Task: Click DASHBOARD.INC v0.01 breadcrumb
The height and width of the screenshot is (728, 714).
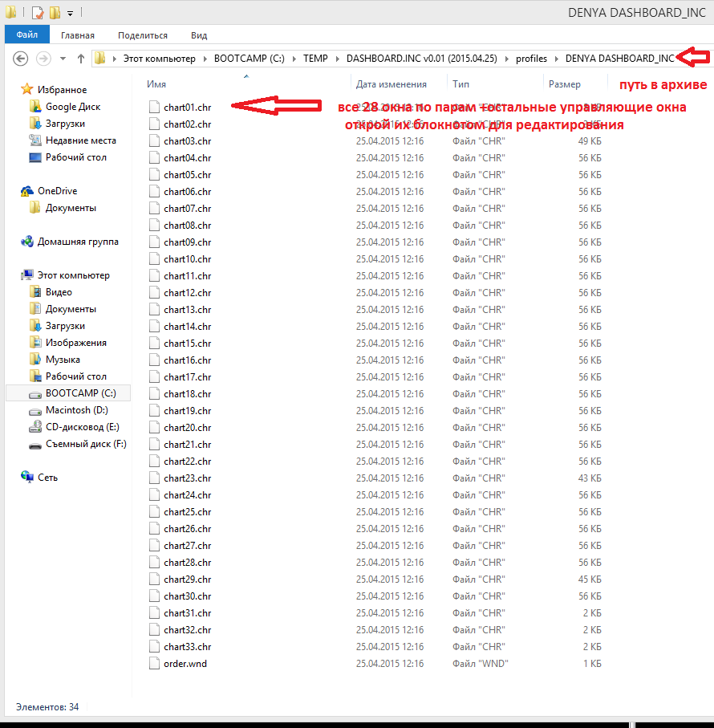Action: [422, 59]
